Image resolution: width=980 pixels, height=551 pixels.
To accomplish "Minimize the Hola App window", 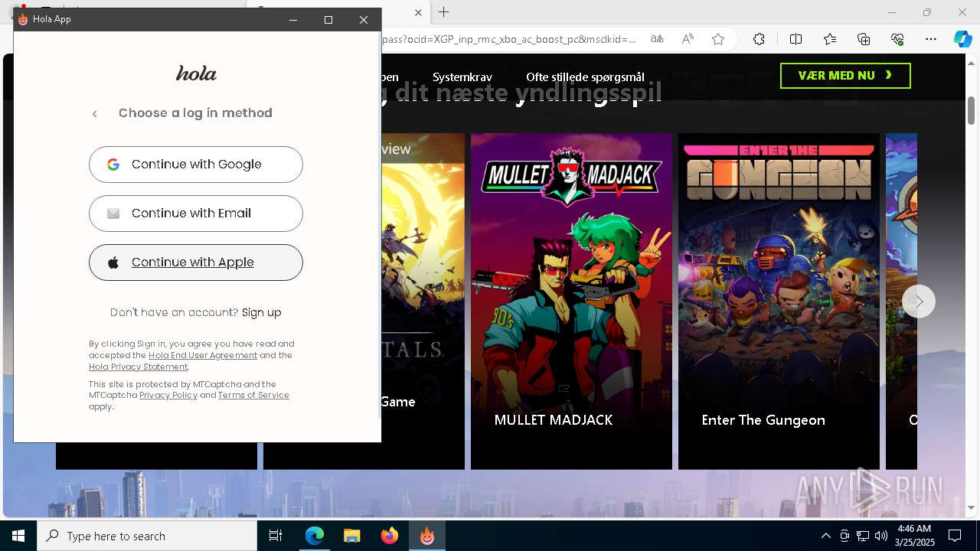I will (292, 20).
